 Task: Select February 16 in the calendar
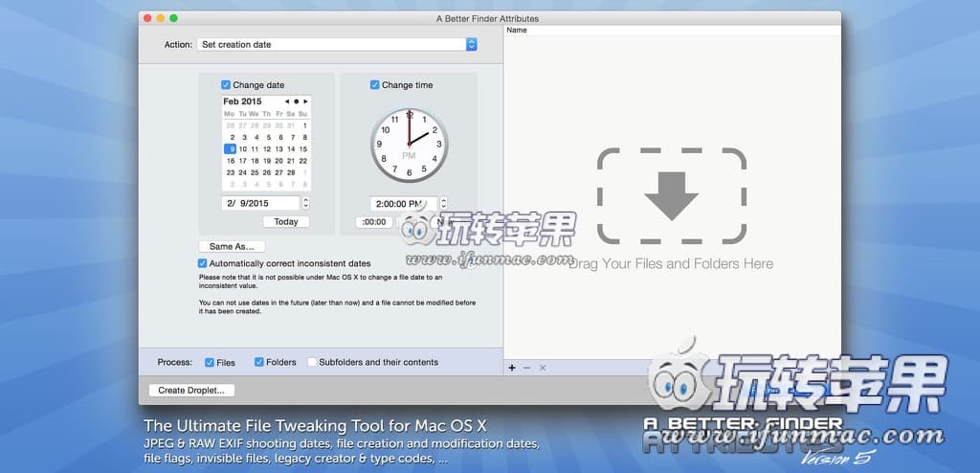click(231, 161)
